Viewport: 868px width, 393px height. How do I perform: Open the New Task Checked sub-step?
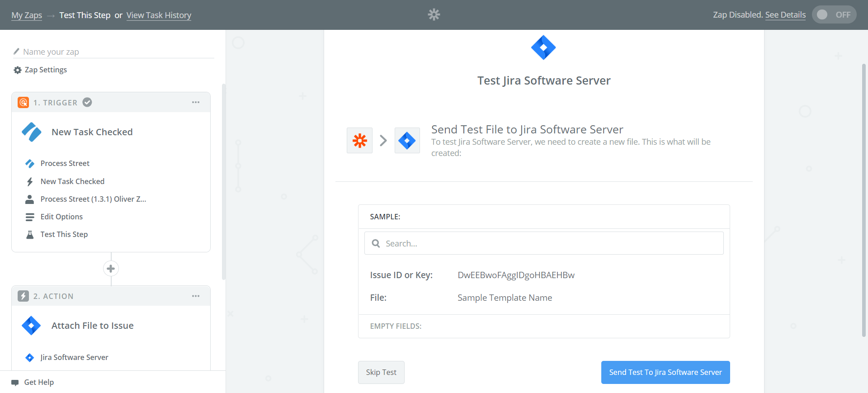click(72, 181)
